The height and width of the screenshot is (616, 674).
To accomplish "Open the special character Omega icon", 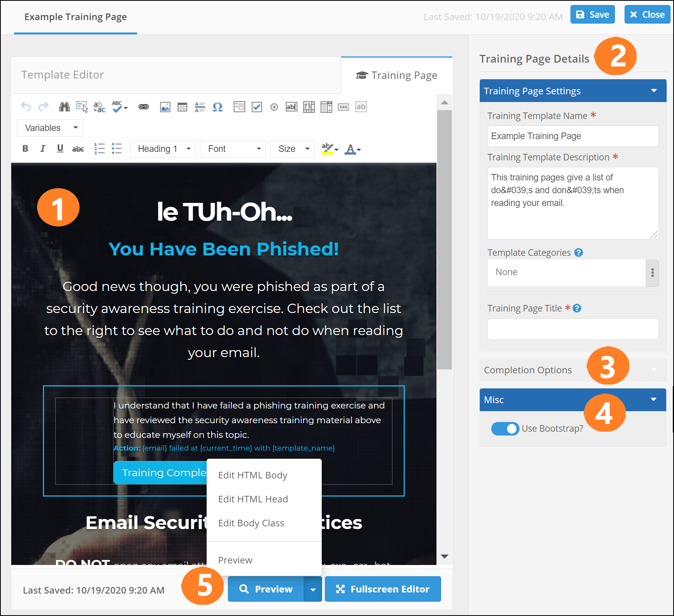I will coord(217,107).
